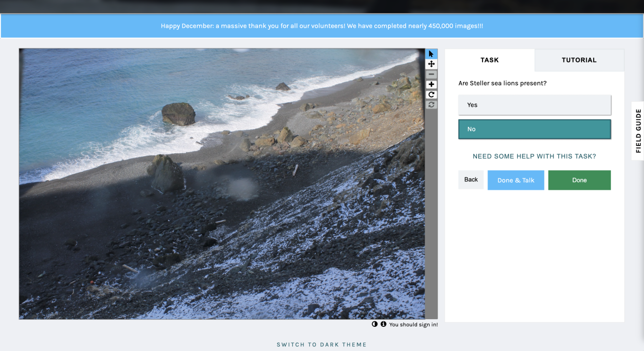Viewport: 644px width, 351px height.
Task: Click the Back button
Action: coord(471,180)
